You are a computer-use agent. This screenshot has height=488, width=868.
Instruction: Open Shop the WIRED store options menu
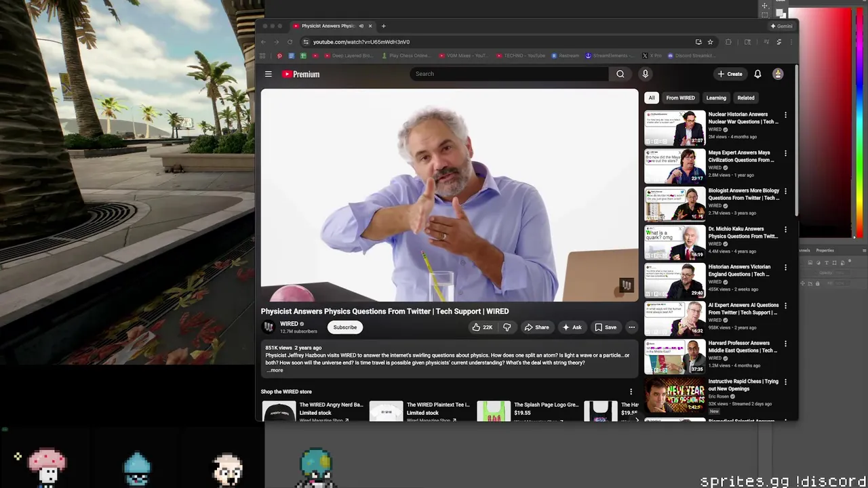coord(631,392)
